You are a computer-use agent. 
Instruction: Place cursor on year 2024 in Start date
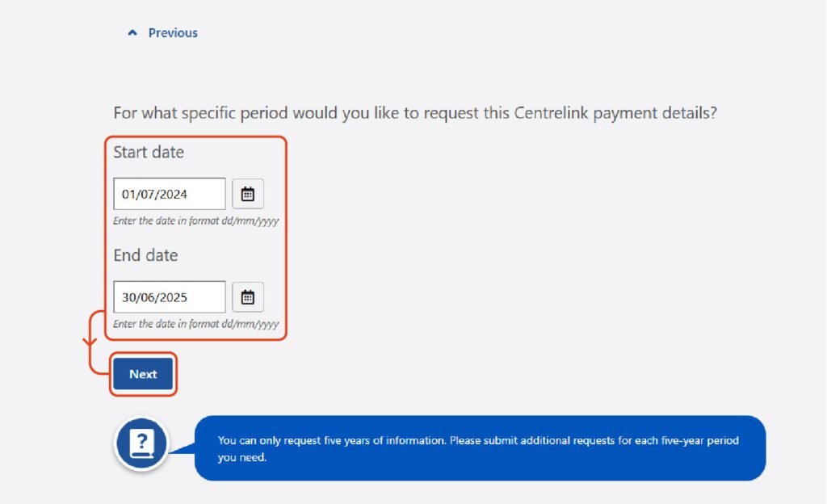[x=173, y=194]
